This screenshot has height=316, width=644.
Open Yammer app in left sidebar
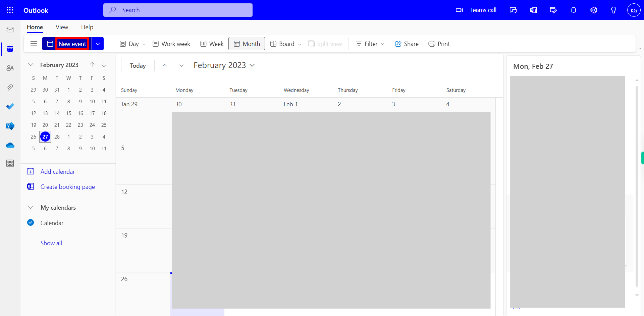click(10, 126)
